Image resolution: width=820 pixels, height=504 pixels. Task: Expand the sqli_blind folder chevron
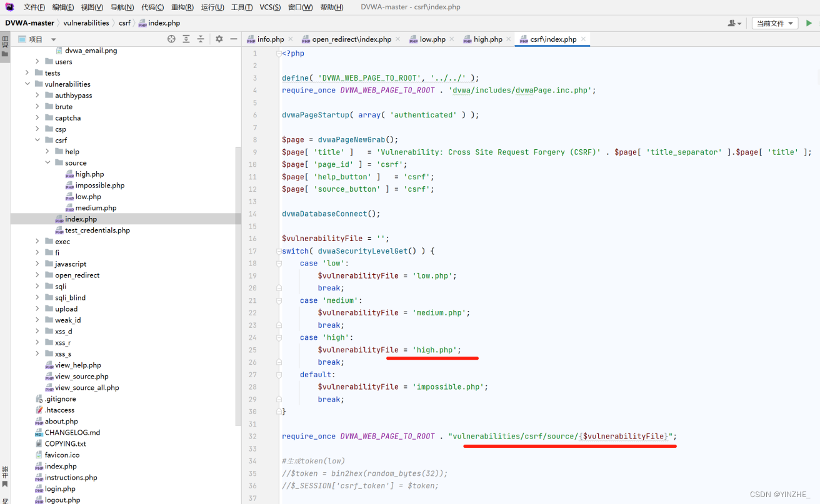(x=37, y=298)
